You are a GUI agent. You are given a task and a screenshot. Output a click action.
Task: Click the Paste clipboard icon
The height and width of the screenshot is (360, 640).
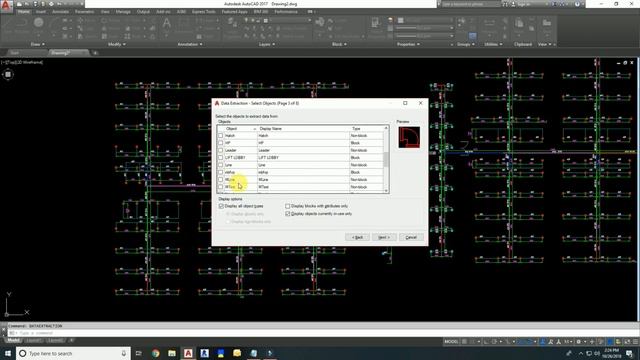[x=519, y=24]
